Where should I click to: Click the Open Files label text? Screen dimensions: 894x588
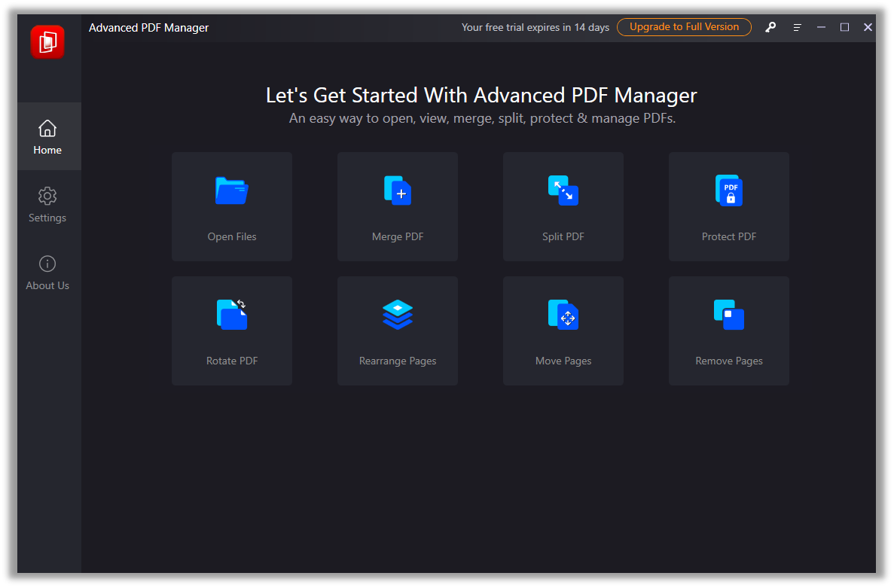pyautogui.click(x=232, y=236)
